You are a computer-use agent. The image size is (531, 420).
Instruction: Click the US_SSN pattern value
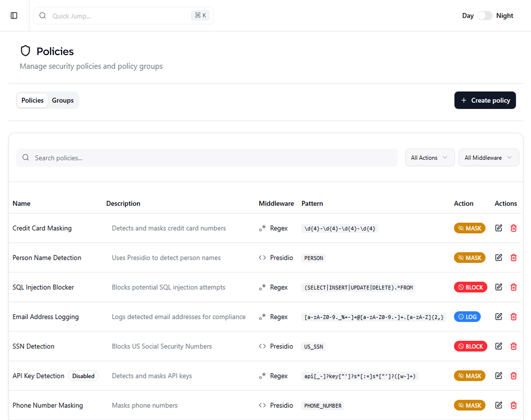click(313, 346)
